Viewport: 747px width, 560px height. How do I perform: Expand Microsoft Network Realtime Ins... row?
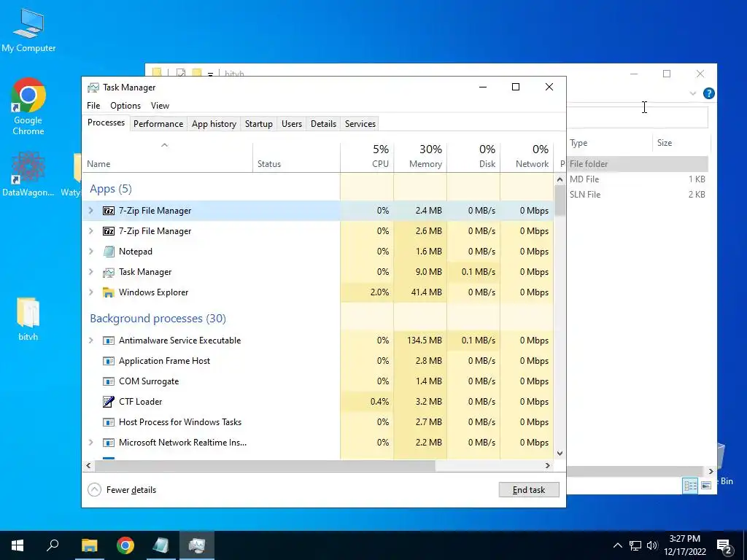point(91,443)
